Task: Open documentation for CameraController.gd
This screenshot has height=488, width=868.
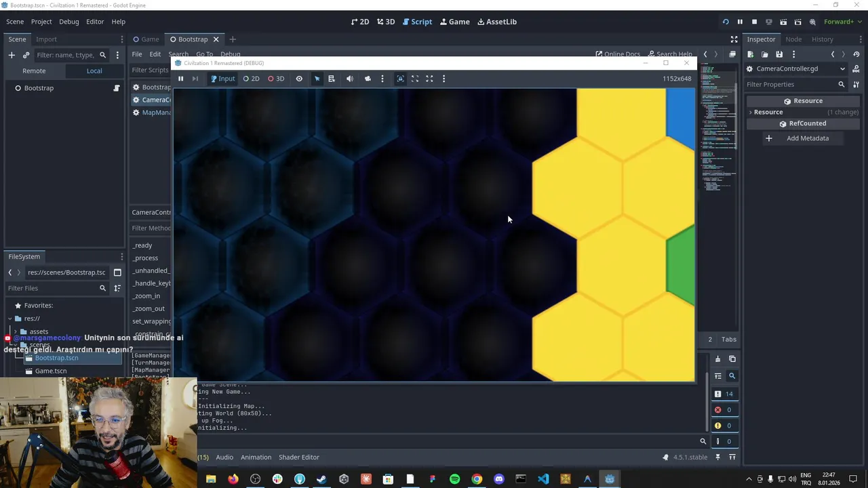Action: [856, 68]
